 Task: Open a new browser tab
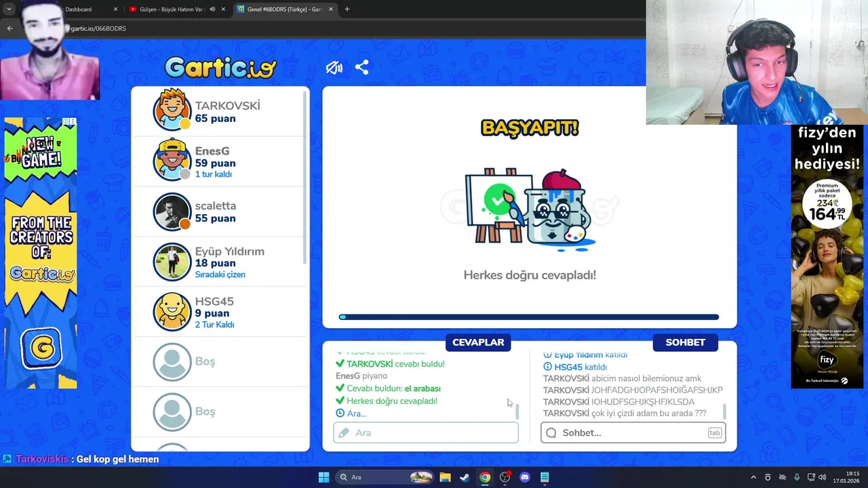tap(347, 9)
